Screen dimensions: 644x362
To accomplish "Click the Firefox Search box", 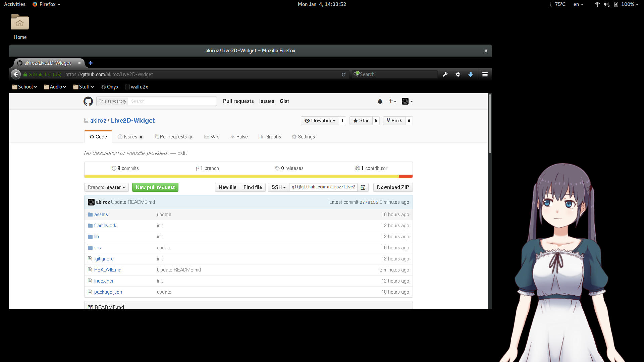I will 395,74.
